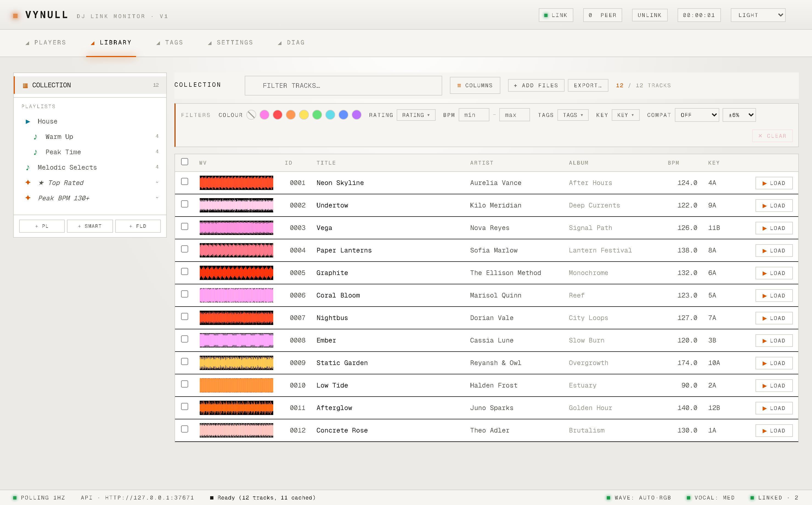Select the COLLECTION sidebar entry

pos(90,85)
